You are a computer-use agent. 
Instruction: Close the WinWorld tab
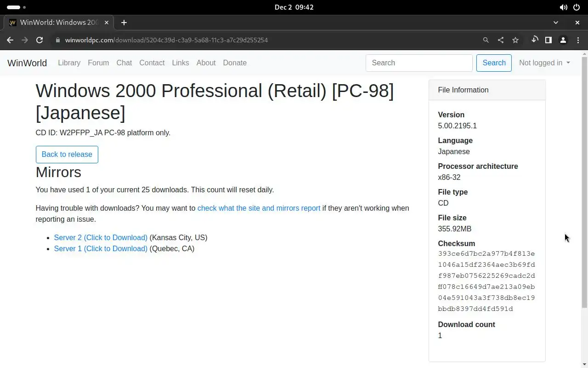point(107,23)
